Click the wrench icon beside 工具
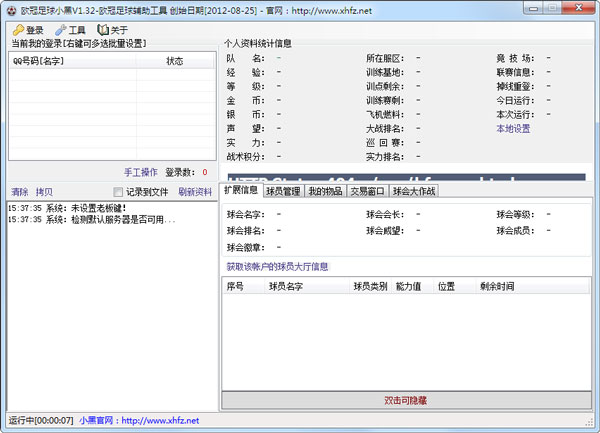Image resolution: width=600 pixels, height=433 pixels. tap(60, 30)
